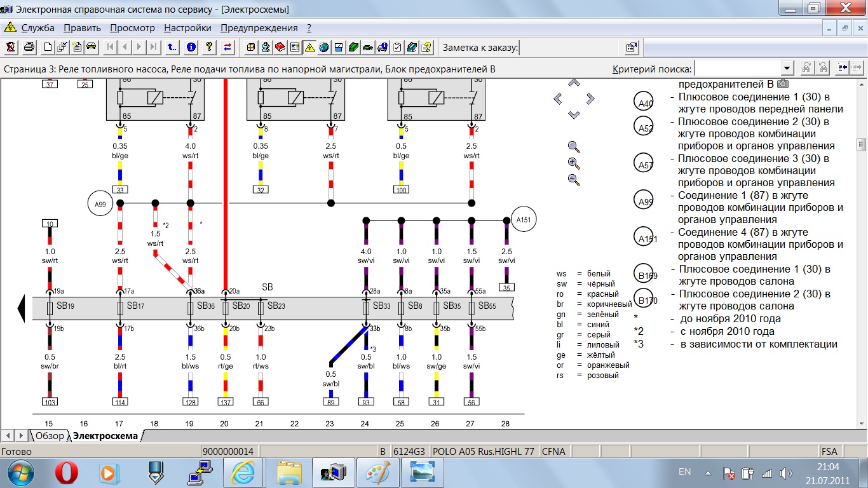This screenshot has width=868, height=488.
Task: Open the Настройки menu
Action: [187, 28]
